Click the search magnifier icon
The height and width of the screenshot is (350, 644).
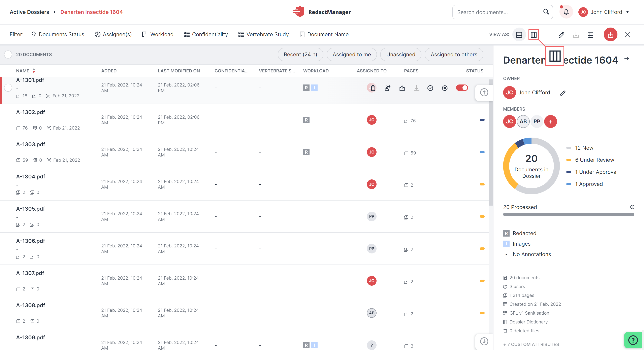(x=546, y=12)
